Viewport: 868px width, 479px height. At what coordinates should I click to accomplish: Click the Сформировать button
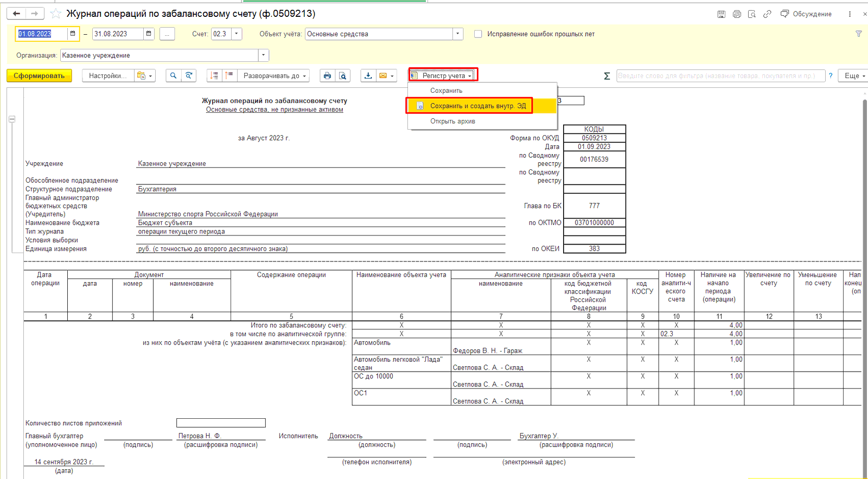39,75
